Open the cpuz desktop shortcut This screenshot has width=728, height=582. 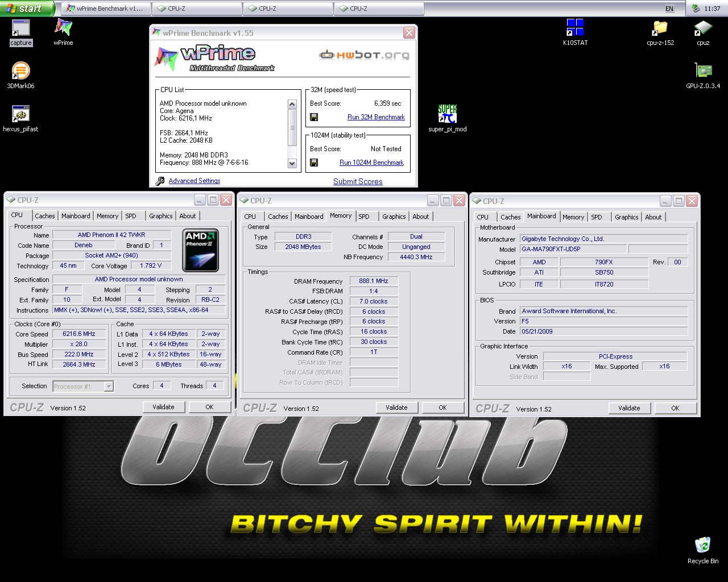tap(703, 32)
